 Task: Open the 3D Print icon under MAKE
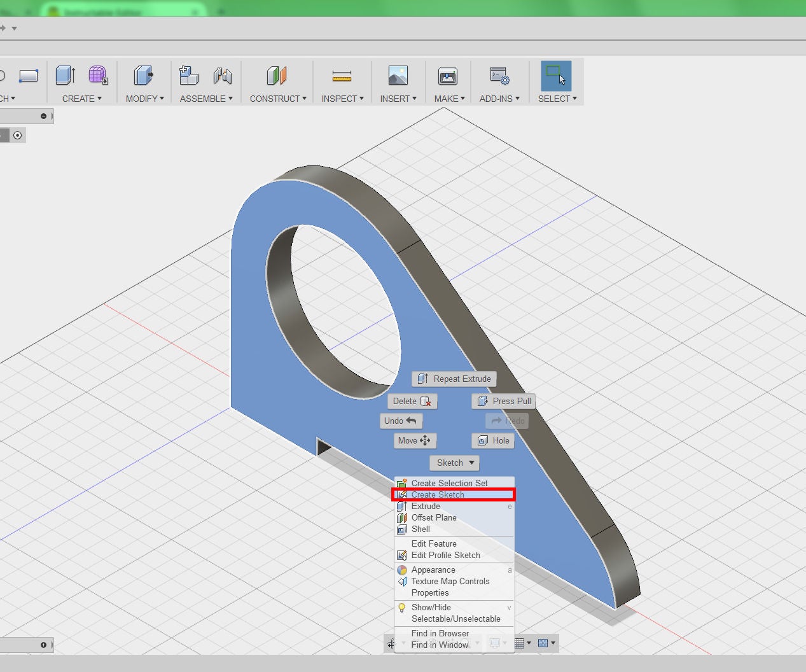tap(448, 75)
